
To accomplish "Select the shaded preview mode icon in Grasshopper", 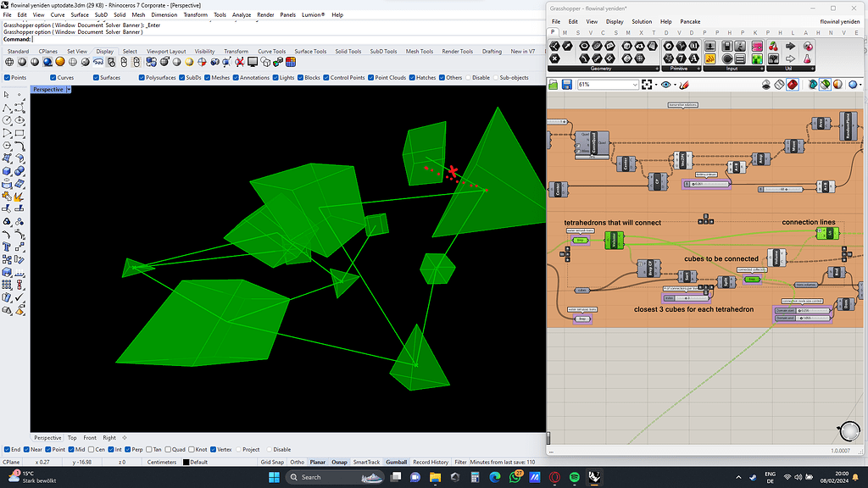I will click(x=792, y=85).
